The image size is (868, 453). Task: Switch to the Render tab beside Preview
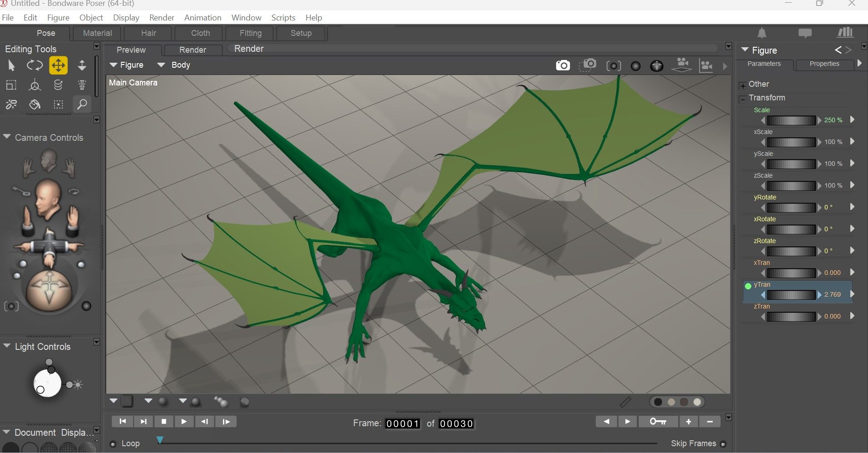pyautogui.click(x=192, y=50)
